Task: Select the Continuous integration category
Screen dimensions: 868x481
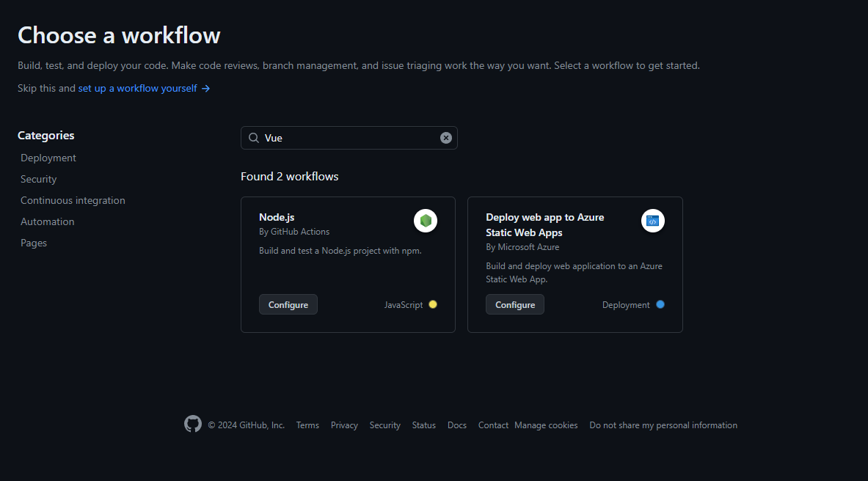Action: coord(73,200)
